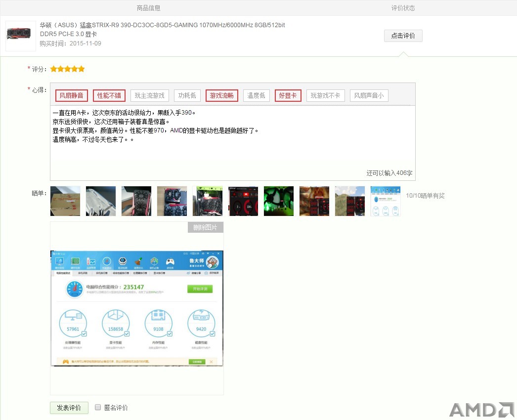Set rating to five stars
This screenshot has width=517, height=420.
(x=81, y=69)
